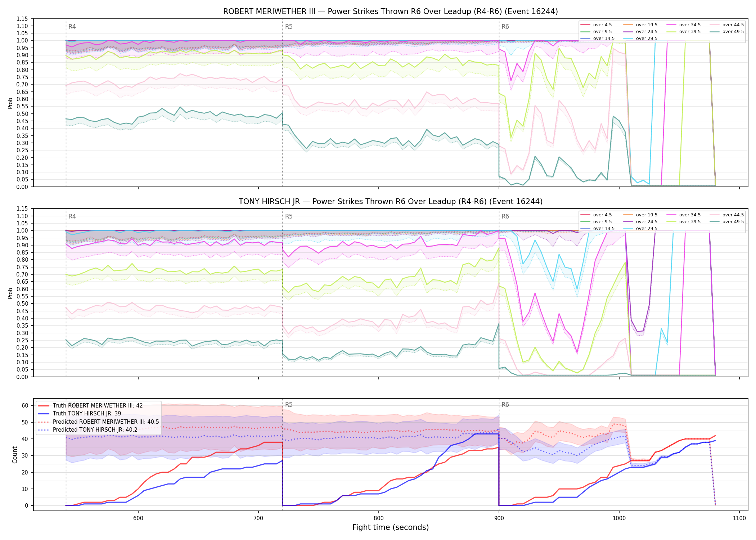The image size is (756, 540).
Task: Select 'over 49.5' in Meriwether chart legend
Action: tap(726, 32)
